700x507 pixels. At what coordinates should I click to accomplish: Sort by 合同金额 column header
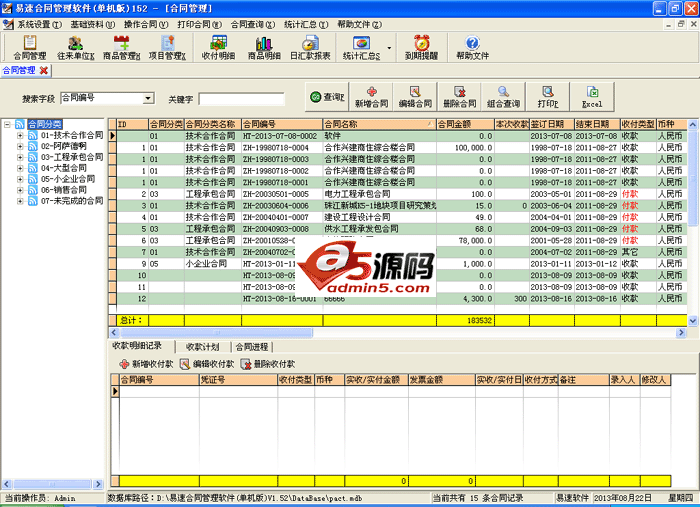pyautogui.click(x=465, y=124)
